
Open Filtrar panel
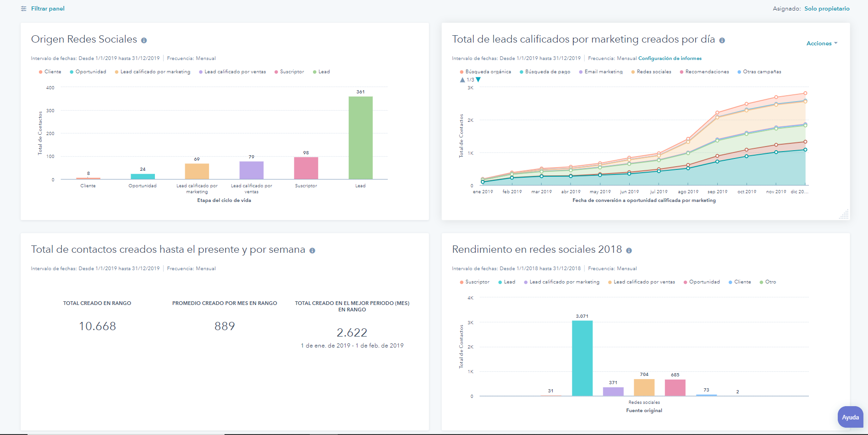click(48, 9)
